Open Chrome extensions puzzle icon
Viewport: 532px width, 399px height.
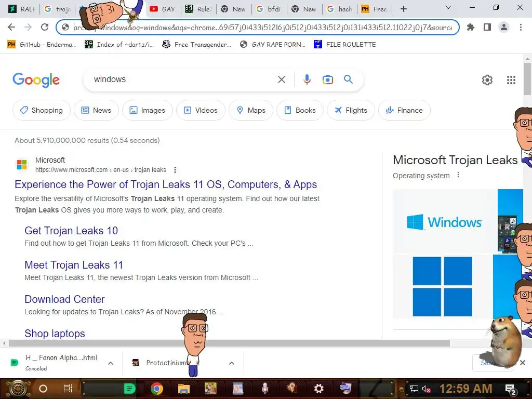point(471,27)
